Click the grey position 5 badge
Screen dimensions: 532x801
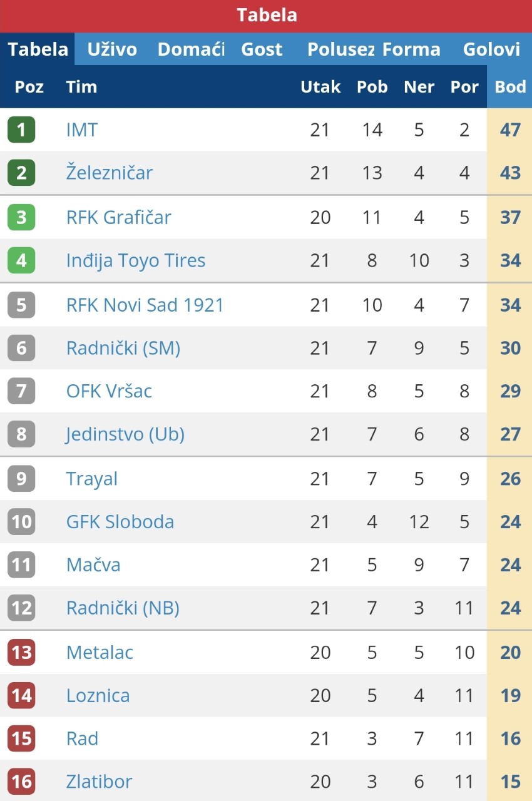21,305
